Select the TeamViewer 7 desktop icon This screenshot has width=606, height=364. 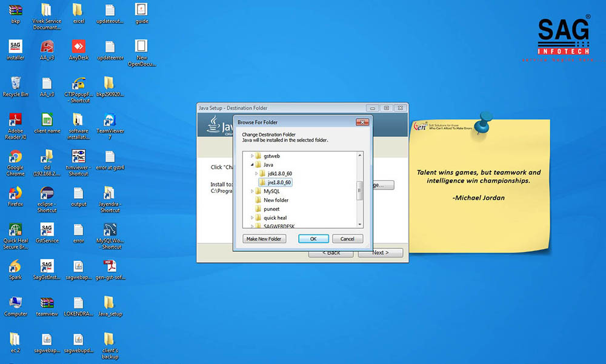(x=110, y=121)
